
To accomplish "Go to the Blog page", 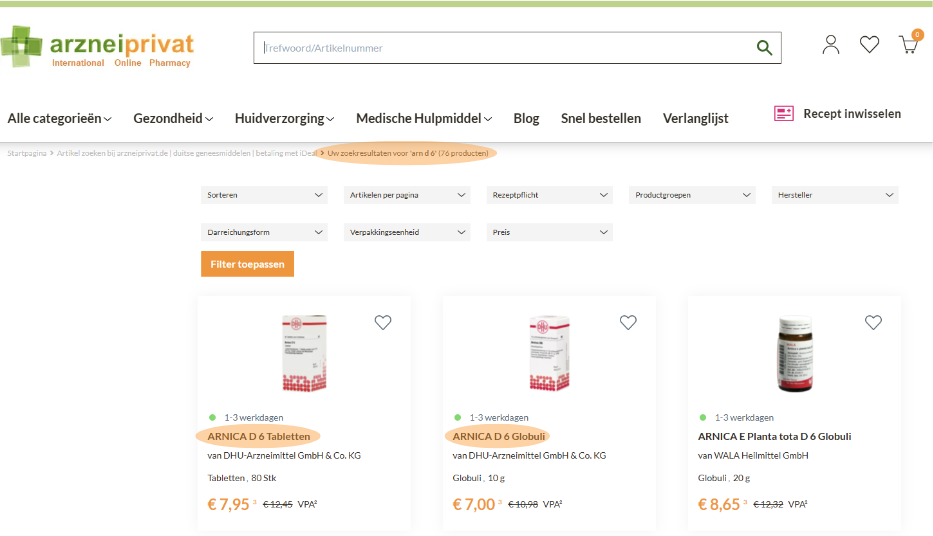I will click(x=526, y=118).
